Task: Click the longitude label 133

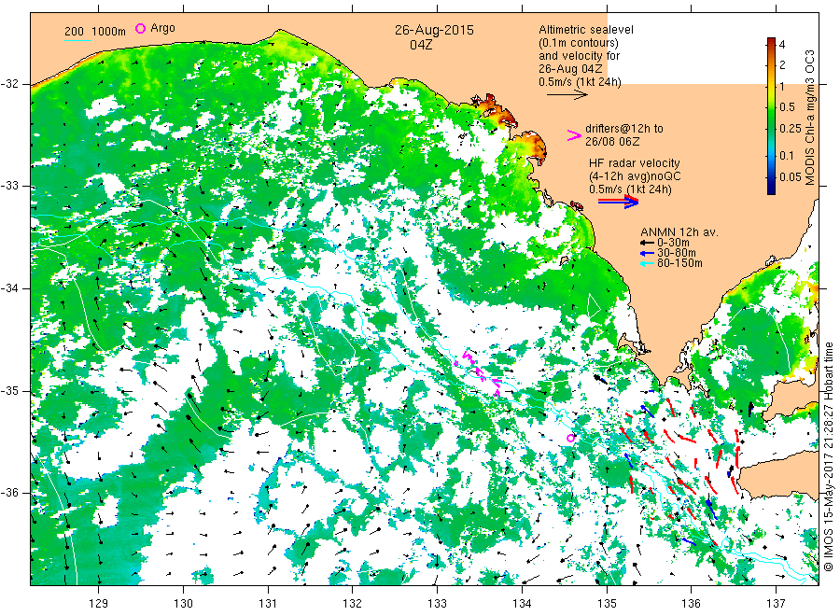Action: click(437, 603)
